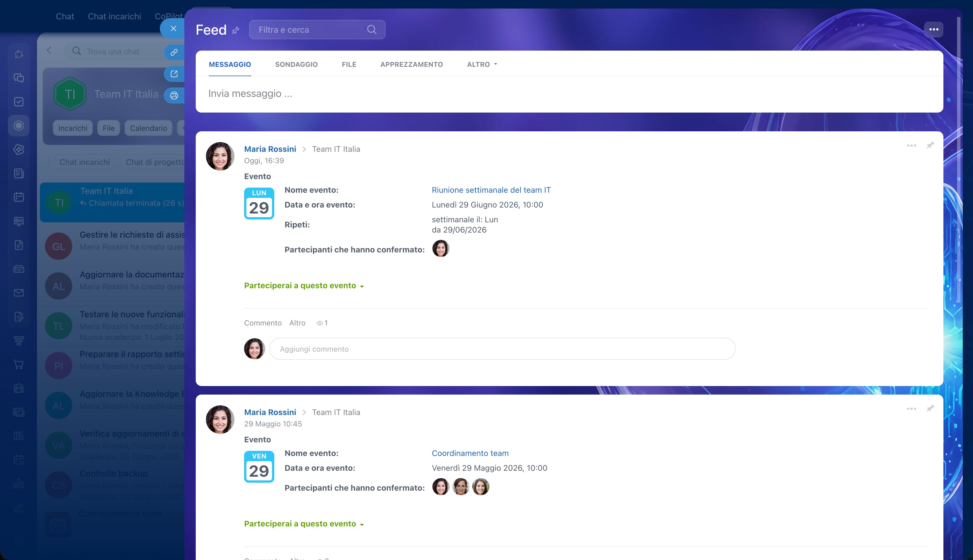The width and height of the screenshot is (973, 560).
Task: Switch to the FILE tab
Action: point(349,64)
